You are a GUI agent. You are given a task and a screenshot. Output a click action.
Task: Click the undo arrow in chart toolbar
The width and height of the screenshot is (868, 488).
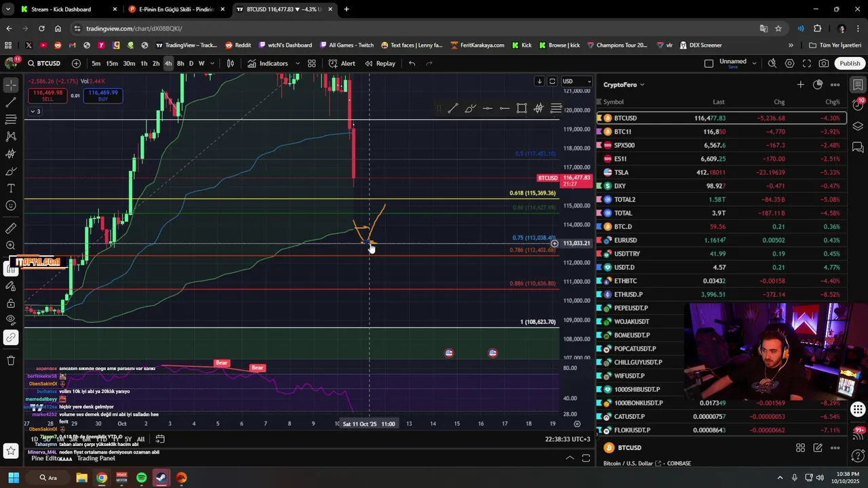pyautogui.click(x=412, y=63)
